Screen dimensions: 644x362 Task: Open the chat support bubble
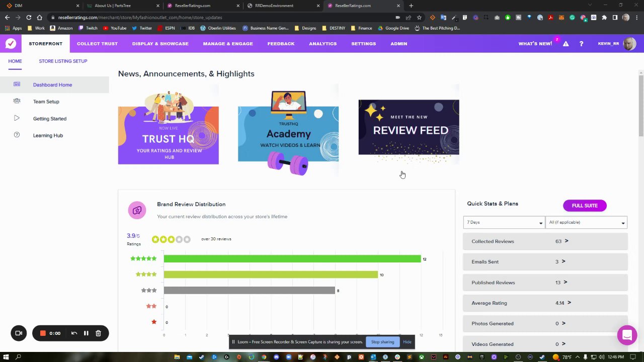(x=627, y=335)
